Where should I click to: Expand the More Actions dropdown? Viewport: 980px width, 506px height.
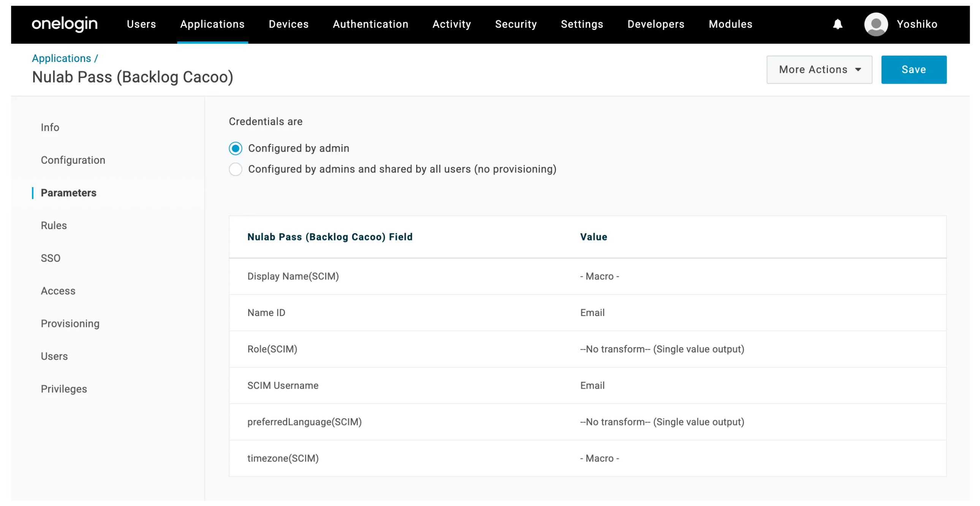click(x=819, y=70)
